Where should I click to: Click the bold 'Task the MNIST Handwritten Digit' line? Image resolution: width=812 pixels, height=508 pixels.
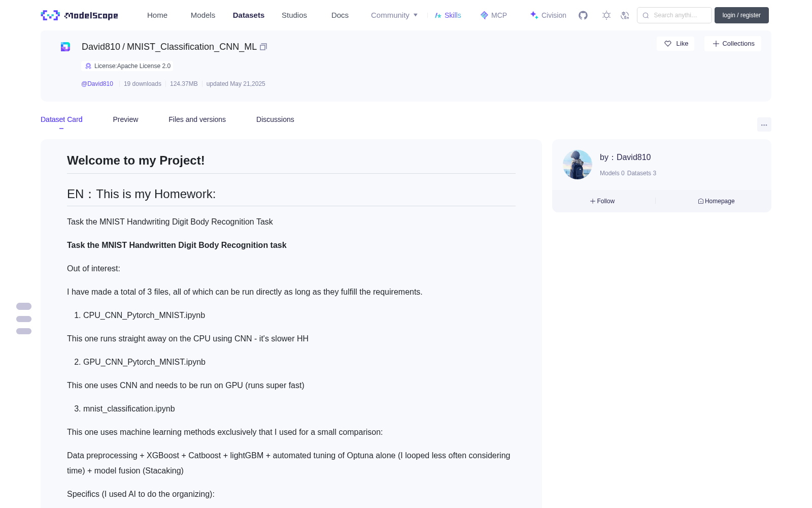(177, 245)
